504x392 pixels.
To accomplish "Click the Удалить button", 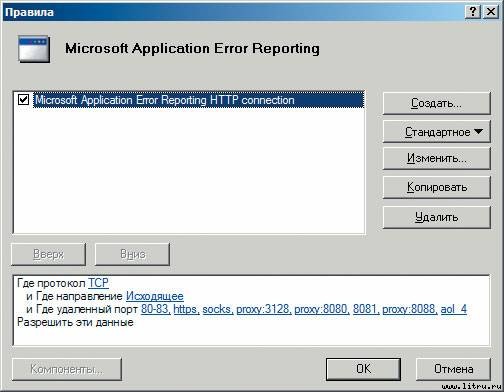I will 436,217.
